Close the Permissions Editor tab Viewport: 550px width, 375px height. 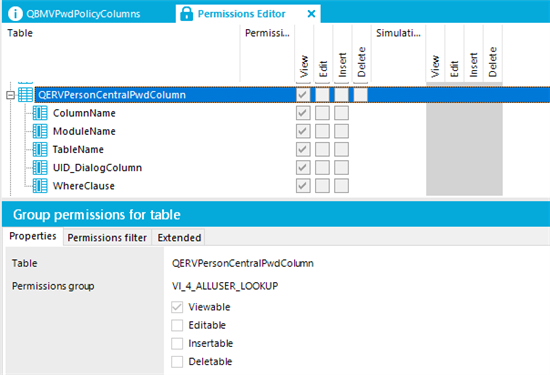[311, 14]
